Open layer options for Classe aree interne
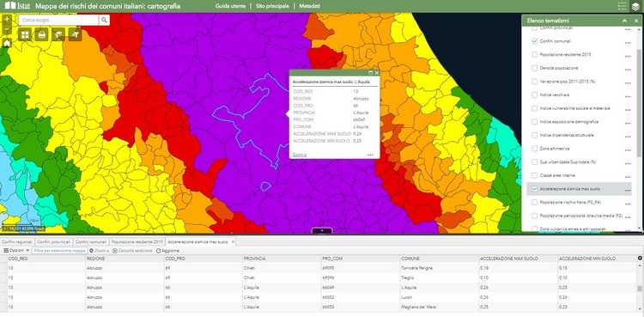 pos(628,176)
